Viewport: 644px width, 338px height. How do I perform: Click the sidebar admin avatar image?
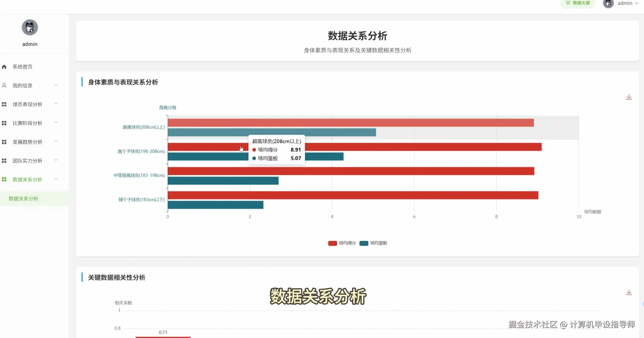[30, 27]
